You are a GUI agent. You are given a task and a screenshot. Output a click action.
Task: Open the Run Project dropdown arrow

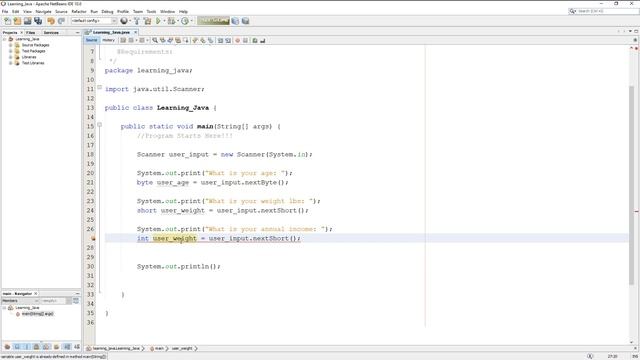164,21
